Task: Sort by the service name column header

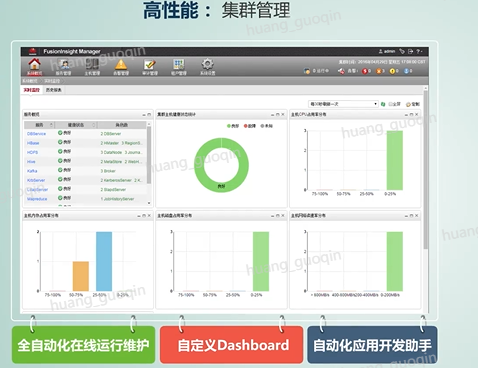Action: tap(39, 125)
